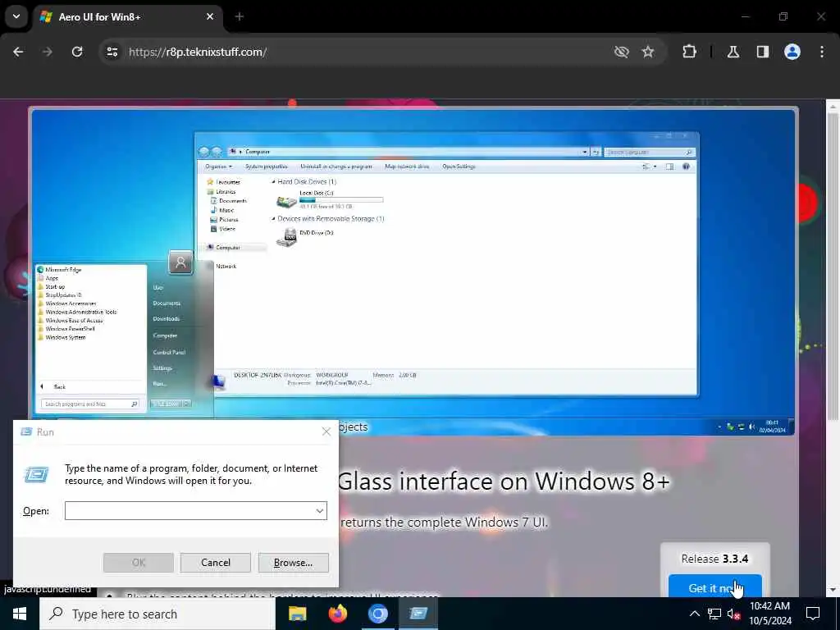
Task: Switch to Chromium in the taskbar
Action: pyautogui.click(x=377, y=614)
